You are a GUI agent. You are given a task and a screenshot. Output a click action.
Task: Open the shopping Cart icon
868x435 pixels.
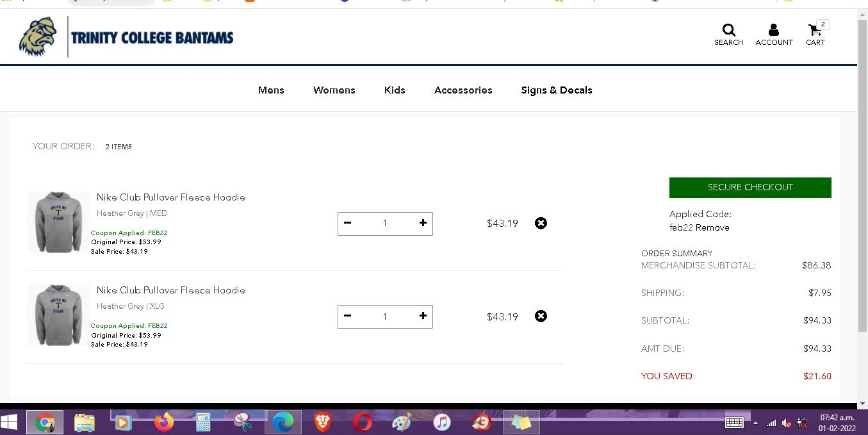click(x=815, y=35)
